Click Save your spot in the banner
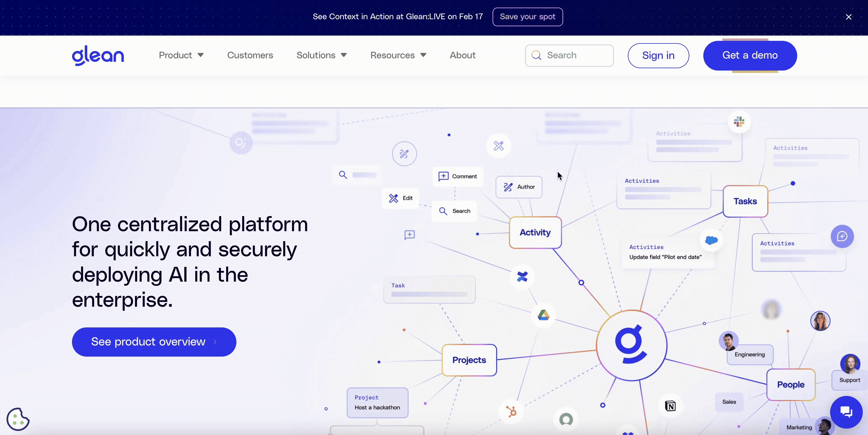Screen dimensions: 868x435 point(527,17)
